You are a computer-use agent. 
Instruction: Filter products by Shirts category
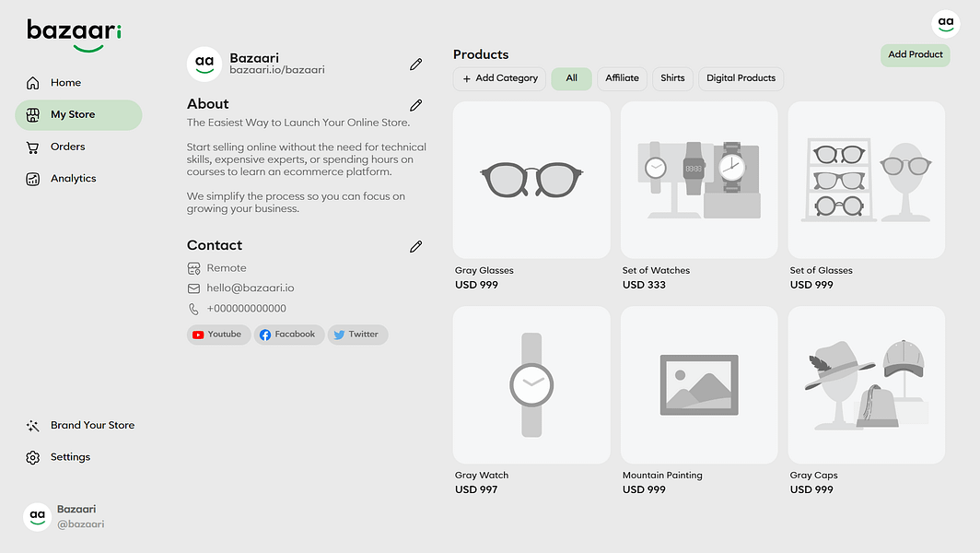672,78
